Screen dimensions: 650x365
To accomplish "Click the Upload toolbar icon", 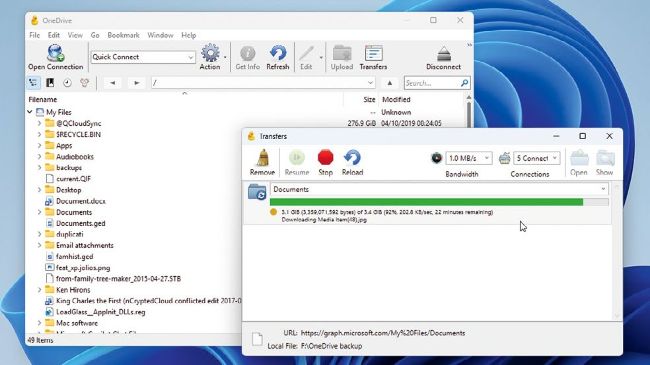I will (342, 54).
